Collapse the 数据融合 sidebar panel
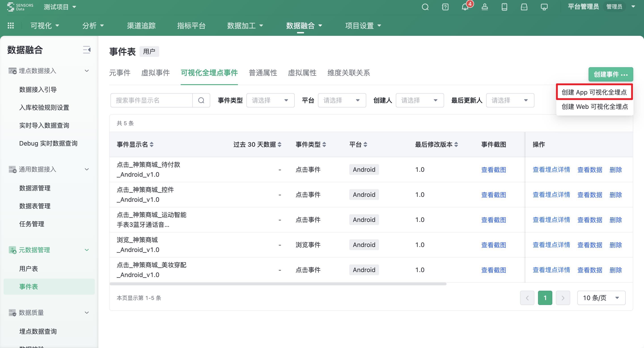Image resolution: width=644 pixels, height=348 pixels. [x=87, y=50]
